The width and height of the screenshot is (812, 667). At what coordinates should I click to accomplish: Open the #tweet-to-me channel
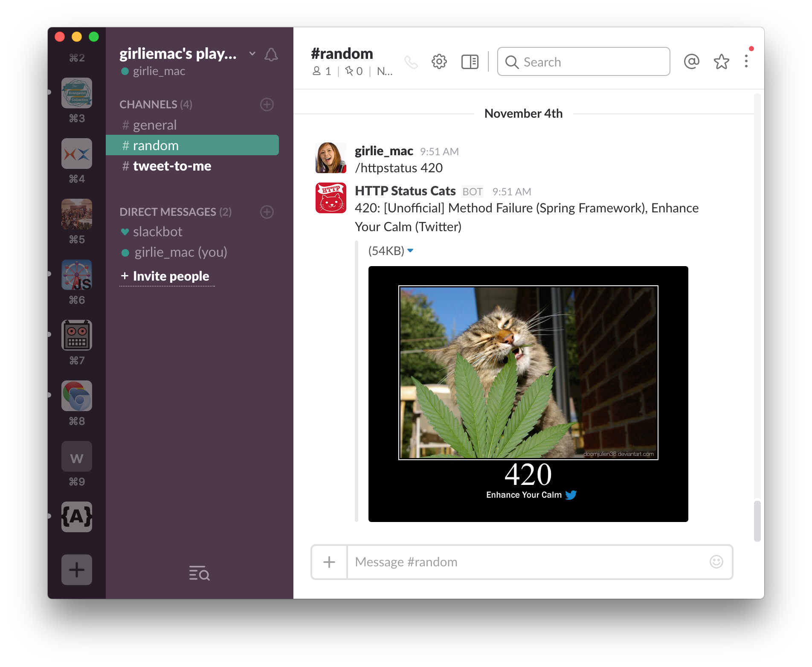[x=172, y=166]
